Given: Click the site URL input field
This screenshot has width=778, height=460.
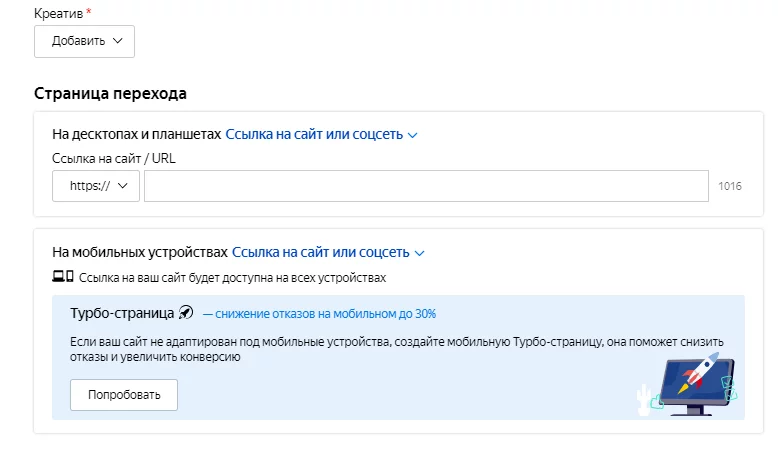Looking at the screenshot, I should click(x=426, y=186).
